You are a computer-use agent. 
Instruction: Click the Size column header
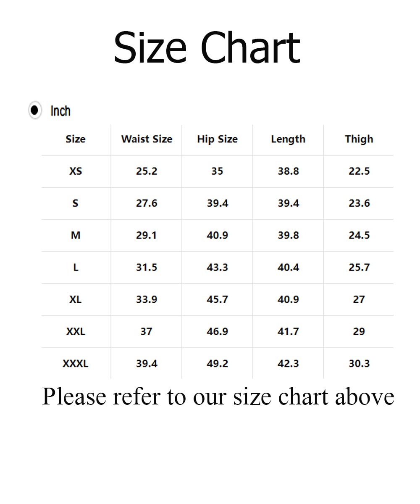(x=76, y=139)
